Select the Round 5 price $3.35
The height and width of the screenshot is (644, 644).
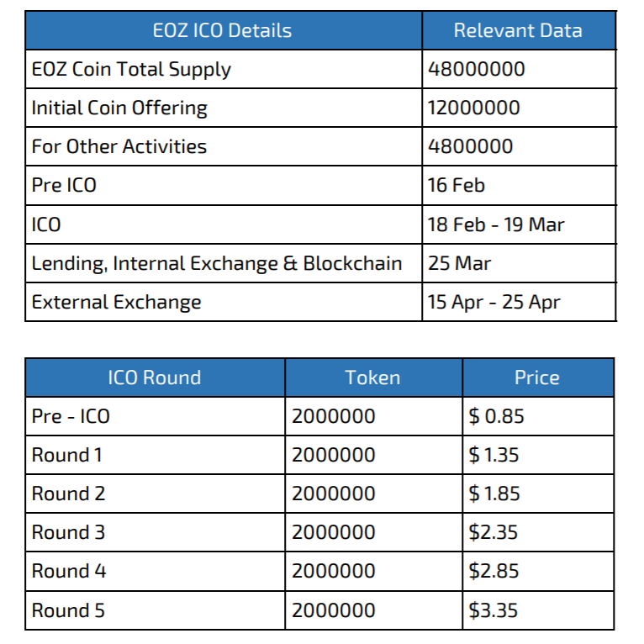tap(493, 610)
